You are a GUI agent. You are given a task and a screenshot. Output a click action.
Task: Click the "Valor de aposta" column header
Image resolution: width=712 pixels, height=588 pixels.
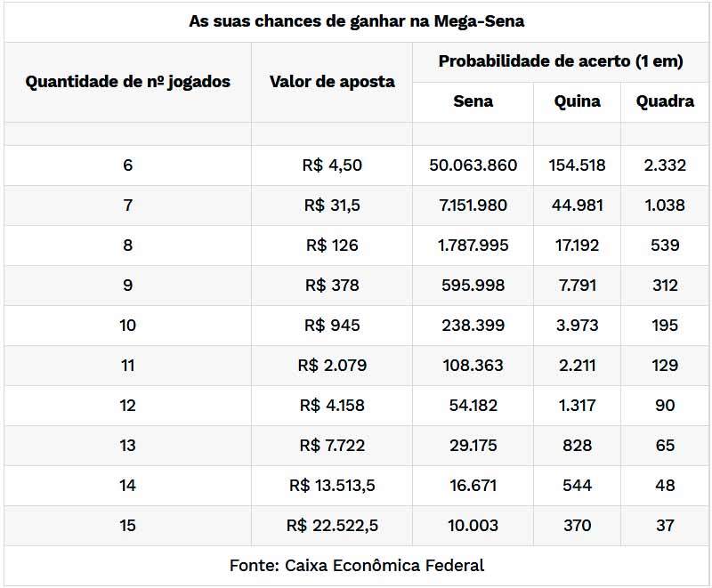pyautogui.click(x=332, y=82)
